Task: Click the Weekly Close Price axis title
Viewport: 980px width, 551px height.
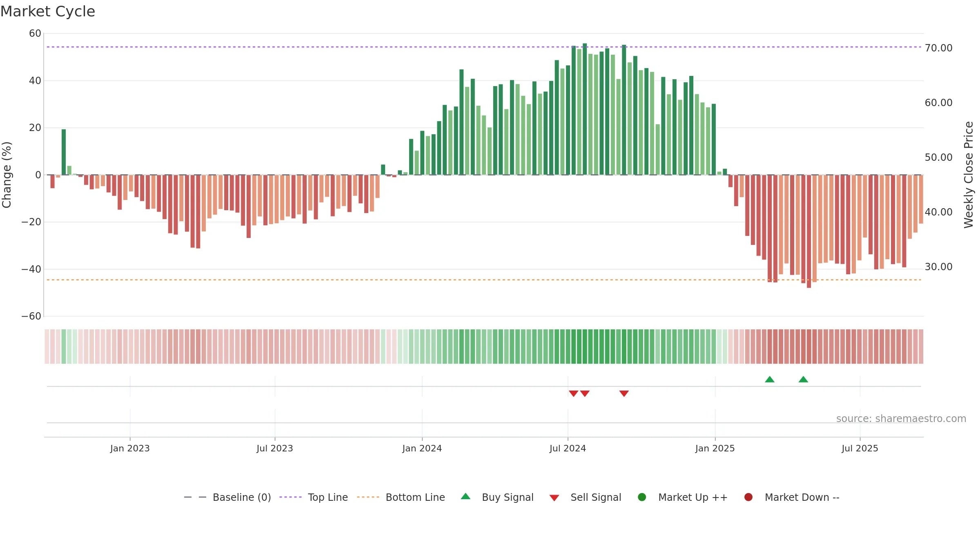Action: (x=969, y=175)
